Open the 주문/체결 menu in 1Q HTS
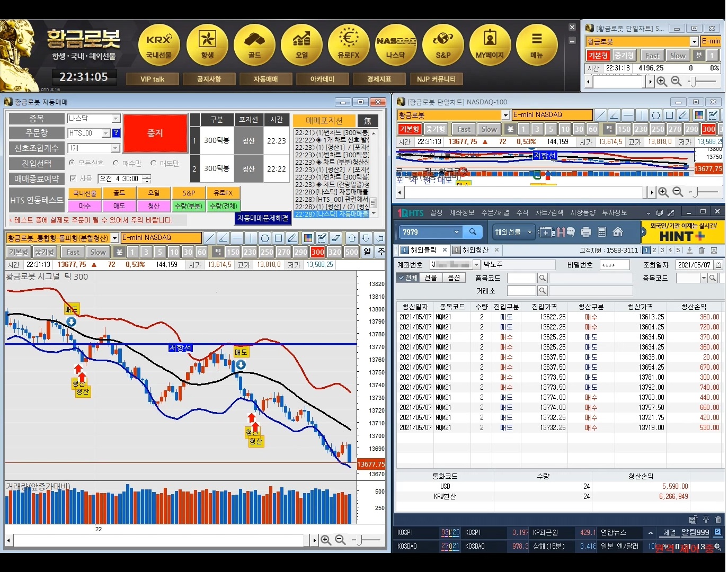Screen dimensions: 728x572 point(495,212)
